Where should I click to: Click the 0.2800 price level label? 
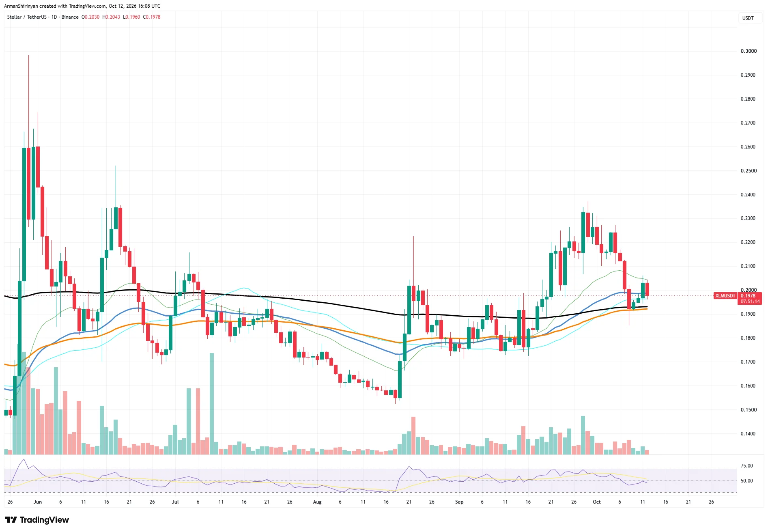coord(749,99)
